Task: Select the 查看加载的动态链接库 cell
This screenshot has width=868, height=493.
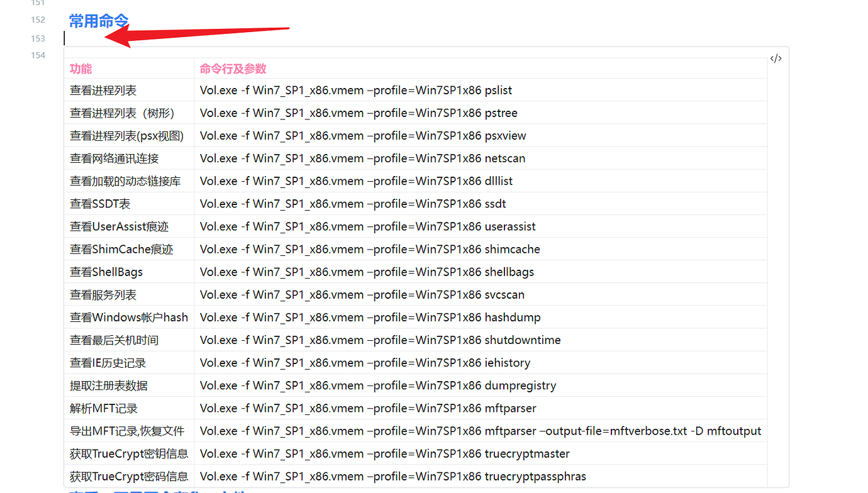Action: (129, 180)
